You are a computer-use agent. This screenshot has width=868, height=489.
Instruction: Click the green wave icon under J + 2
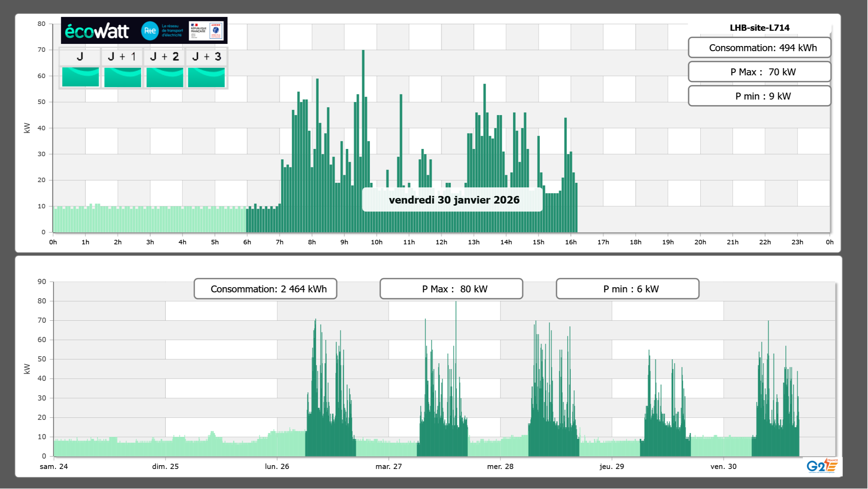[165, 77]
